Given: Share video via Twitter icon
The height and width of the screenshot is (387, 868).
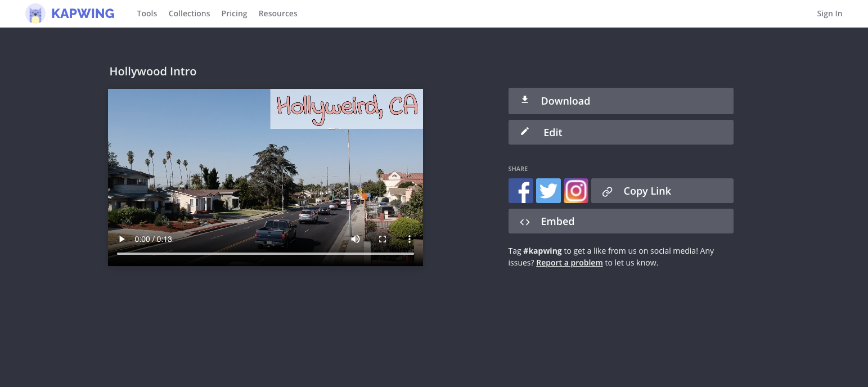Looking at the screenshot, I should [x=548, y=191].
